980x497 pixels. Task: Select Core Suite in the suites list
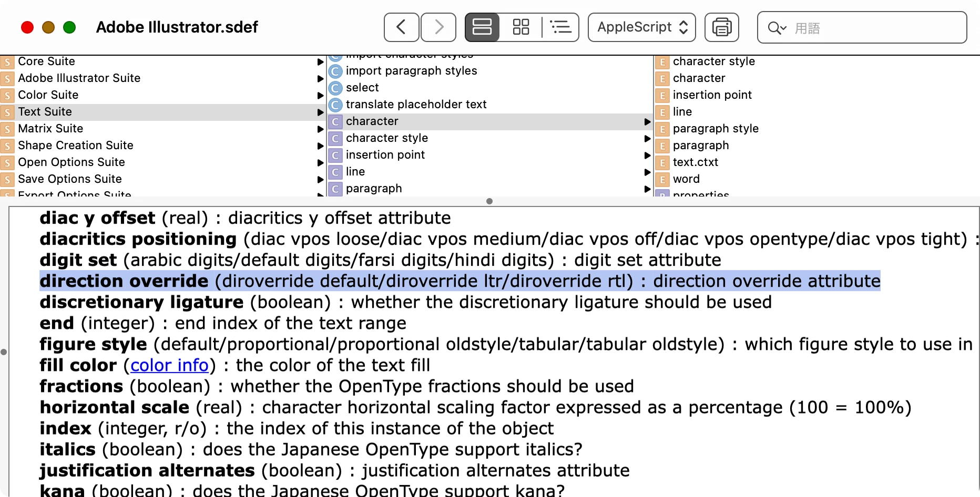tap(162, 61)
